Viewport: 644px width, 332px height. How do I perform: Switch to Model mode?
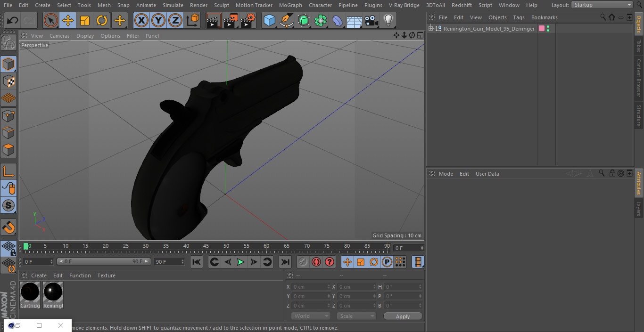pos(8,64)
